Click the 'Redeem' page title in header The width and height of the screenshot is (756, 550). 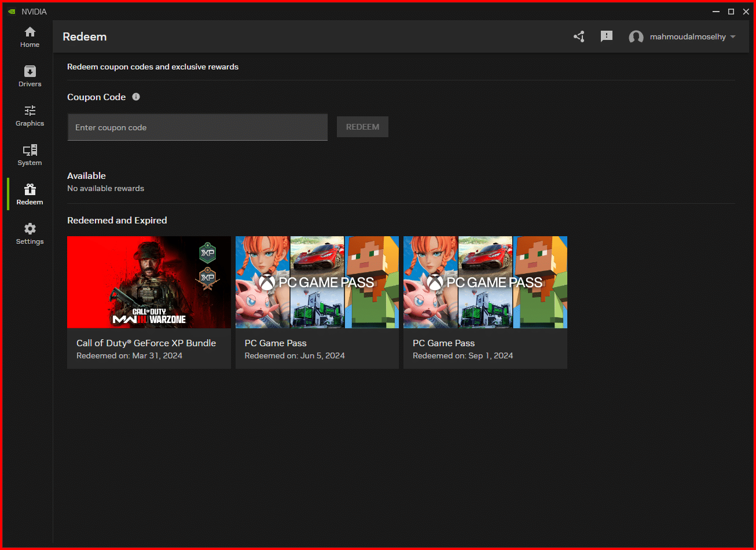coord(85,36)
